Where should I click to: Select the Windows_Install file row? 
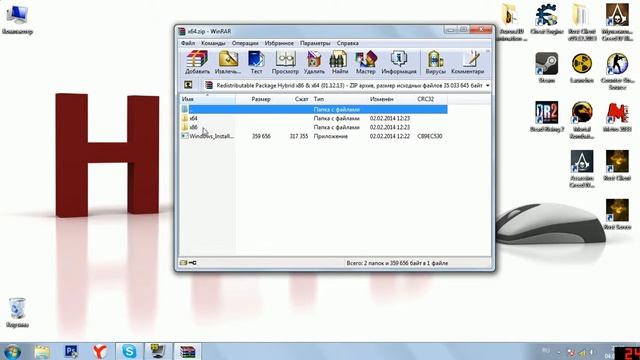(x=314, y=136)
